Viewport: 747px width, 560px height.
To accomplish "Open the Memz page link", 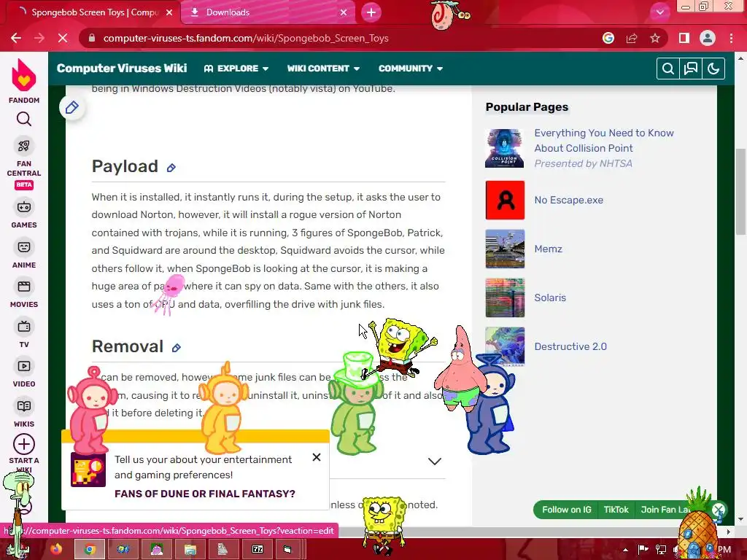I will tap(548, 249).
